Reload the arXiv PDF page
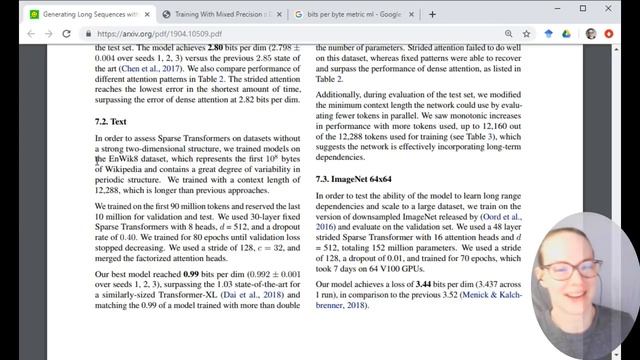 (x=67, y=34)
